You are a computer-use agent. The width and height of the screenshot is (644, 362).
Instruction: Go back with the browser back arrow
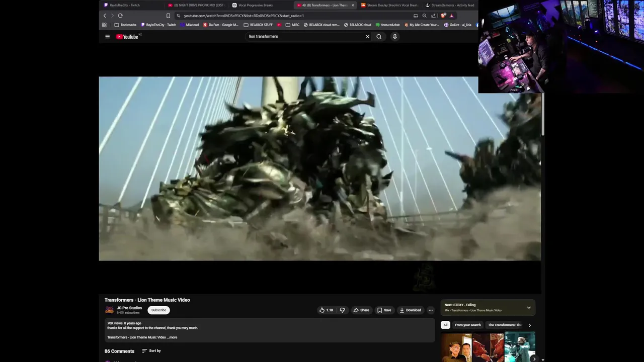coord(105,16)
